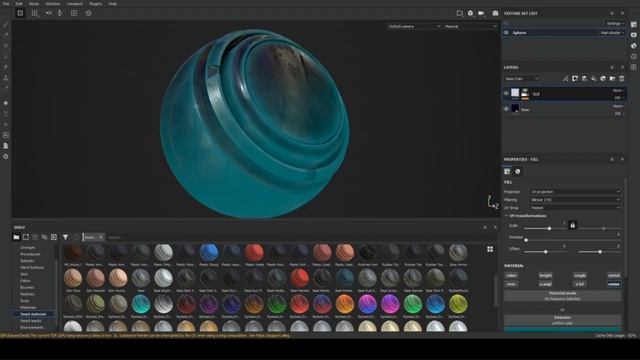Select the paint brush tool in left toolbar
640x360 pixels.
[x=6, y=25]
